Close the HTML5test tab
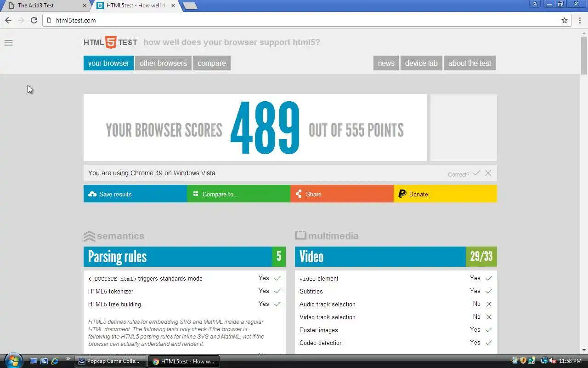The width and height of the screenshot is (588, 368). coord(173,6)
